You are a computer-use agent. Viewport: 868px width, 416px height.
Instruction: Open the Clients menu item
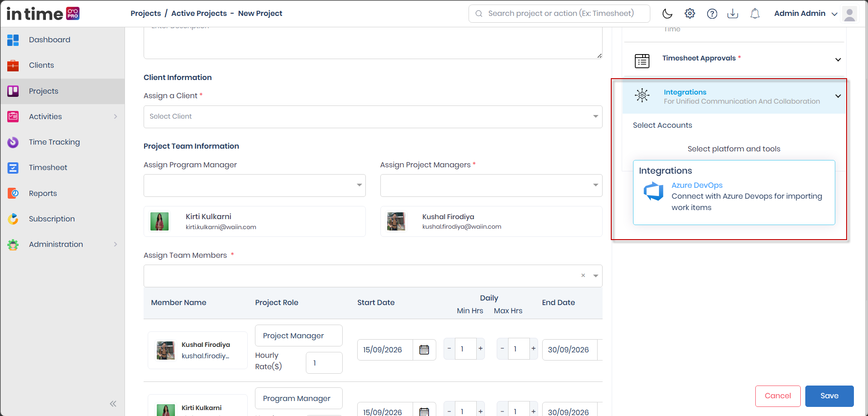tap(63, 65)
